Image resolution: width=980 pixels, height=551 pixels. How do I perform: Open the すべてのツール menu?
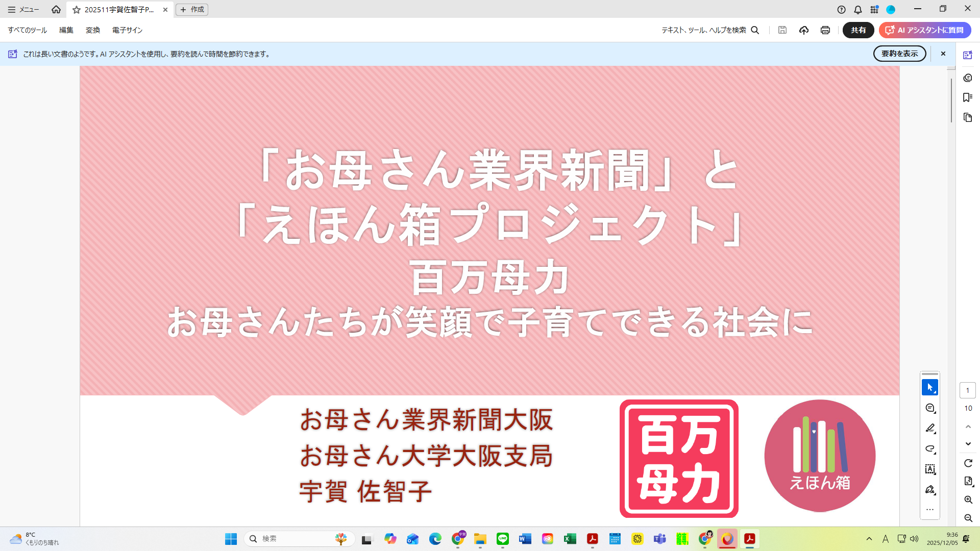click(27, 30)
